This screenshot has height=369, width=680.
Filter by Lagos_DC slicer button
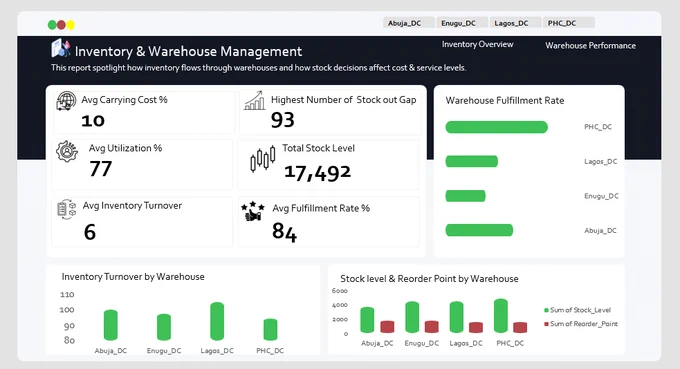tap(515, 23)
